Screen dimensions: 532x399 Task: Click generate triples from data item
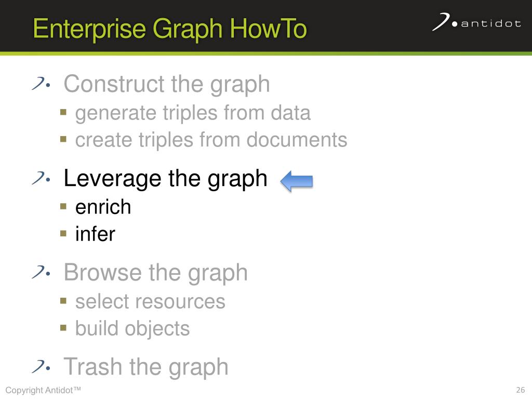(x=193, y=113)
